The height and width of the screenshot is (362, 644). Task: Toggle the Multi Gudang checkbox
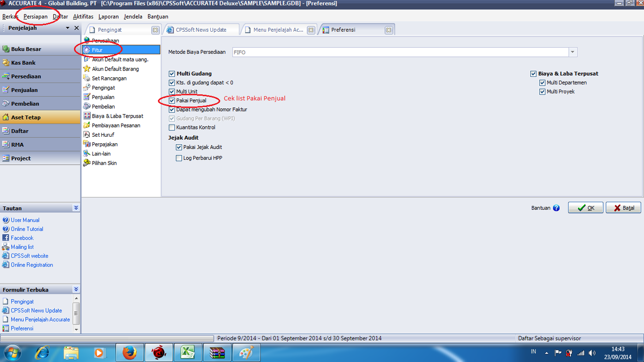point(172,74)
